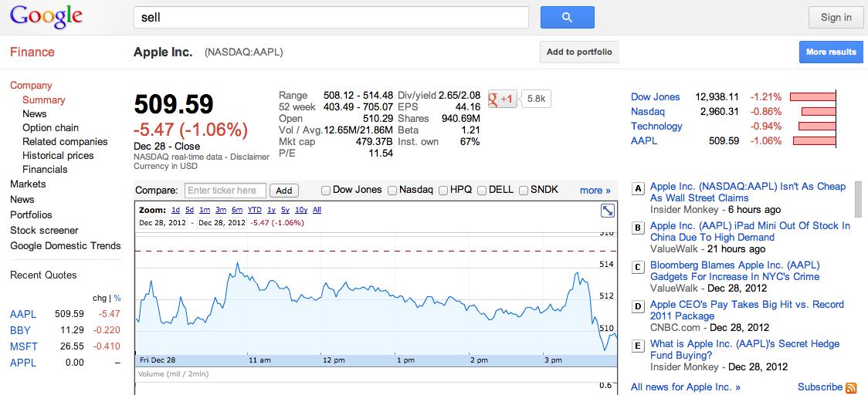This screenshot has height=395, width=868.
Task: Enable Nasdaq comparison checkbox
Action: pos(392,191)
